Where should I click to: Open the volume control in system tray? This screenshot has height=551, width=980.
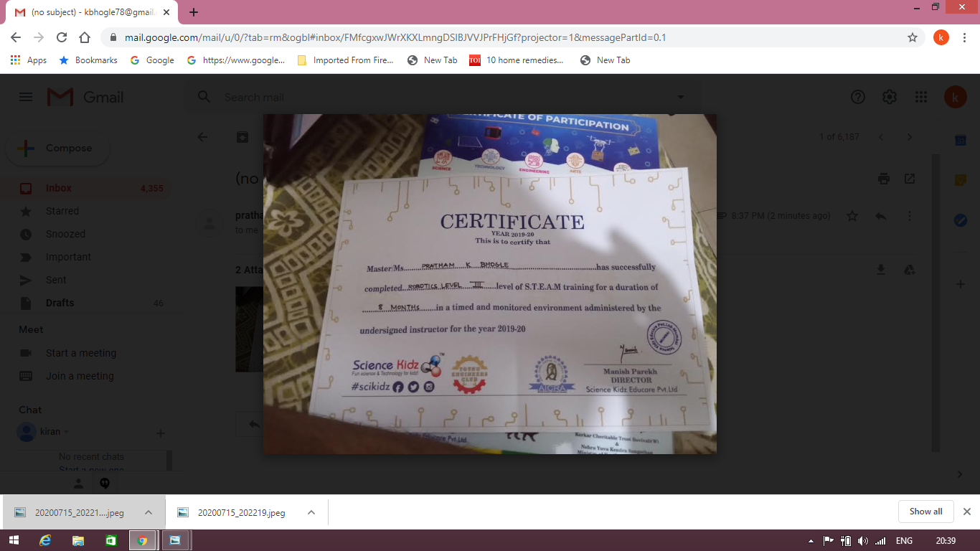862,541
